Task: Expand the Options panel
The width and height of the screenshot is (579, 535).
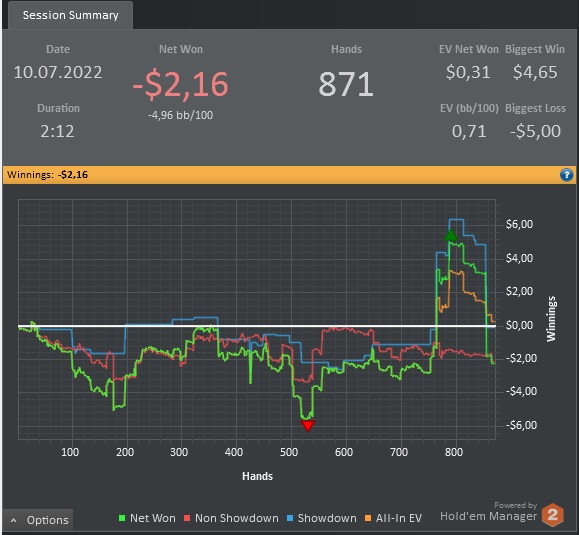Action: [38, 520]
